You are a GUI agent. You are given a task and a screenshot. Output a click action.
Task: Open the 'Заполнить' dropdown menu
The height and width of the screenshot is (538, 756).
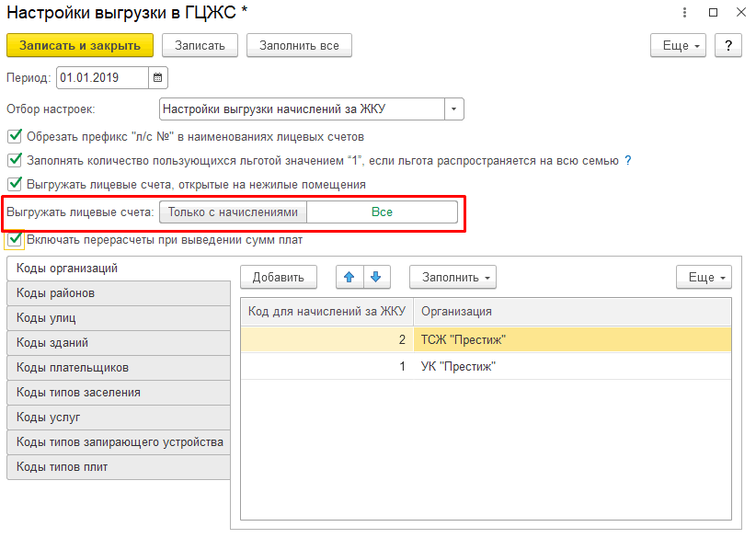(452, 277)
